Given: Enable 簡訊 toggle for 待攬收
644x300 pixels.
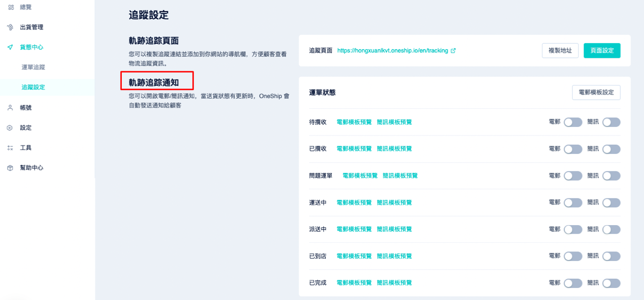Looking at the screenshot, I should pyautogui.click(x=611, y=122).
